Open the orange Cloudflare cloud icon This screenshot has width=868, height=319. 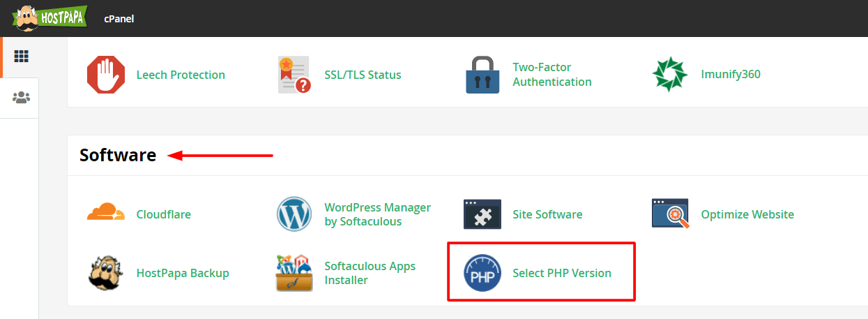click(x=106, y=212)
